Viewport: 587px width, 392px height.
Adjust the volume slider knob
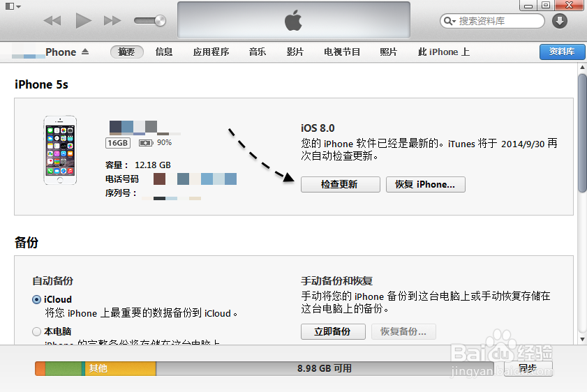[161, 20]
